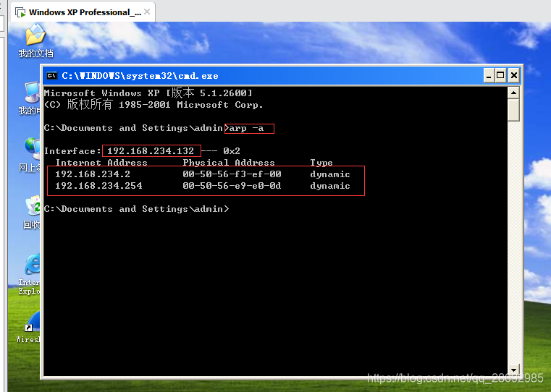Select the Windows XP Professional VM tab
This screenshot has width=551, height=392.
point(83,12)
